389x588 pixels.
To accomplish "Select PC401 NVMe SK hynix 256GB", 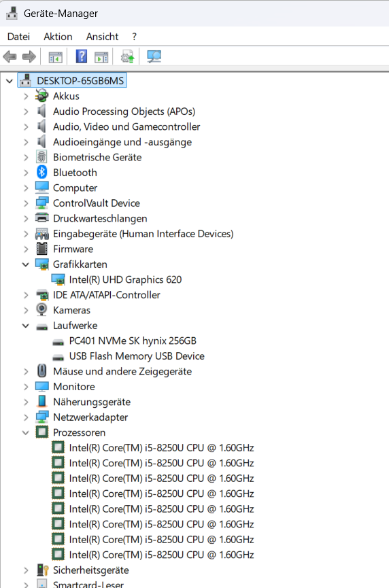I will [x=133, y=341].
